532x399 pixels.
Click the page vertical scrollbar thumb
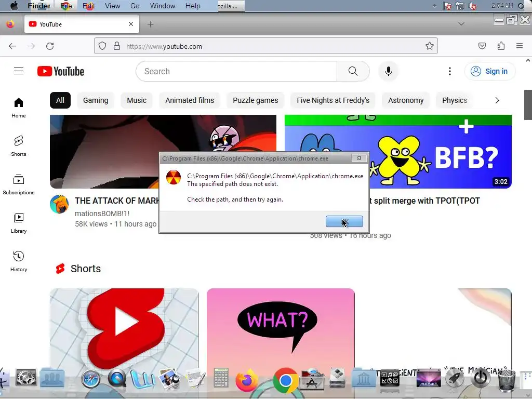[528, 105]
